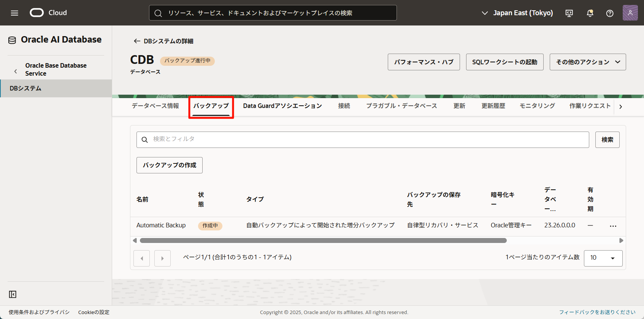Open Oracle Base Database Service link
644x319 pixels.
point(56,69)
